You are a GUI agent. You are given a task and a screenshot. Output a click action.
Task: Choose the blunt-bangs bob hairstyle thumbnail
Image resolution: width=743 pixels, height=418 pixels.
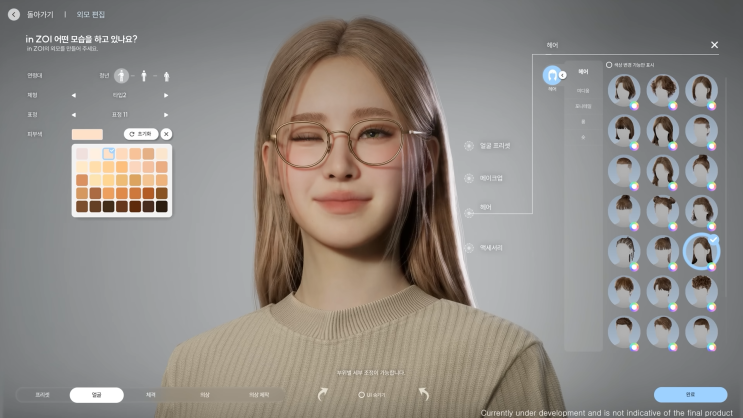click(x=624, y=130)
